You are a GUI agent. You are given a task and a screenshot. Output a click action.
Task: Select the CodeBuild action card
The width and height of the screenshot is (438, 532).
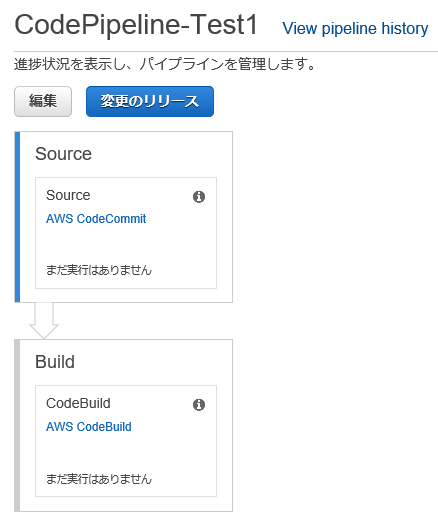click(x=126, y=441)
